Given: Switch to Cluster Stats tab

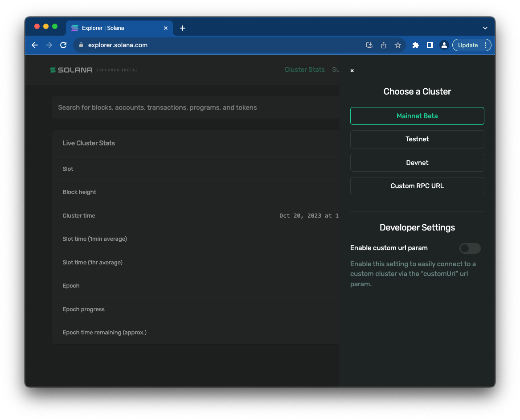Looking at the screenshot, I should (304, 70).
